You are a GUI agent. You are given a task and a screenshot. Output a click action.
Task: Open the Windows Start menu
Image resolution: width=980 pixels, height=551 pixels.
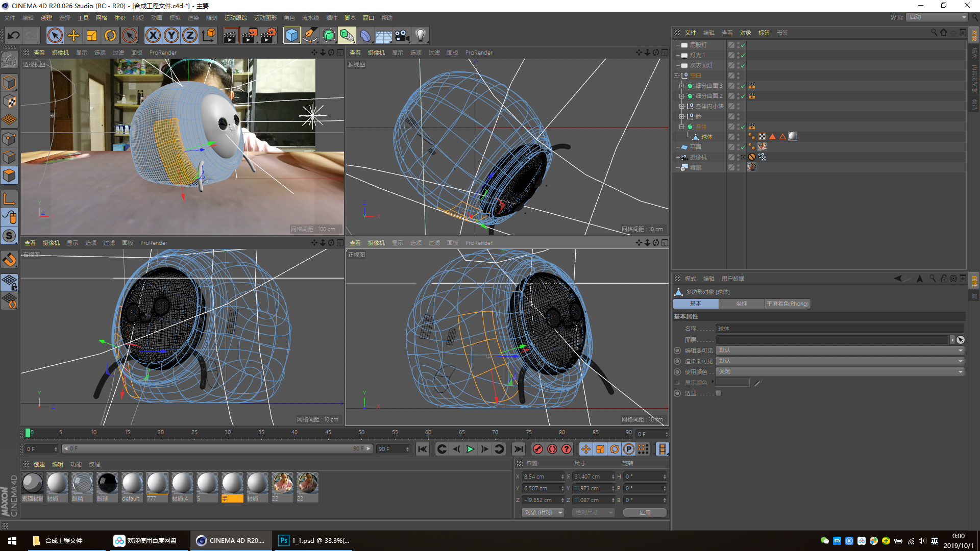point(12,541)
